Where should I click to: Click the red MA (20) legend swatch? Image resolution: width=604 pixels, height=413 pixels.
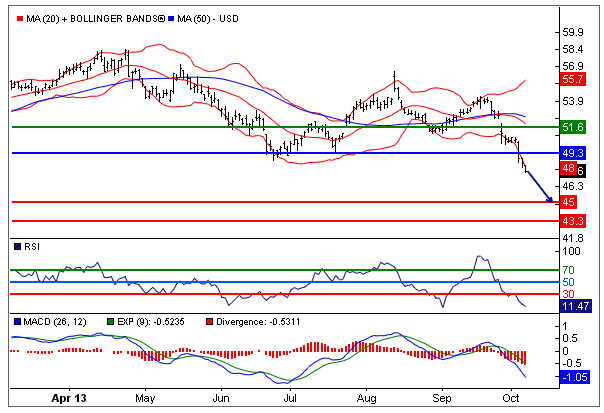20,18
